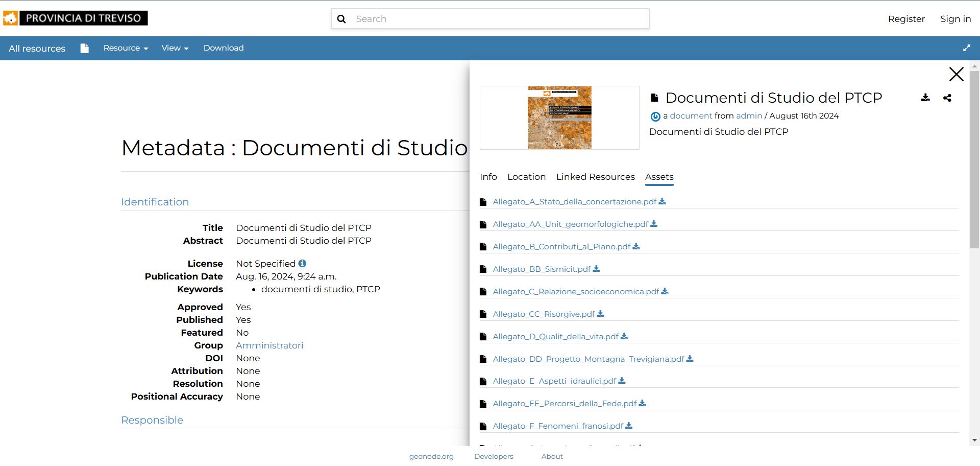Screen dimensions: 980x466
Task: Click the License info circle icon
Action: click(302, 264)
